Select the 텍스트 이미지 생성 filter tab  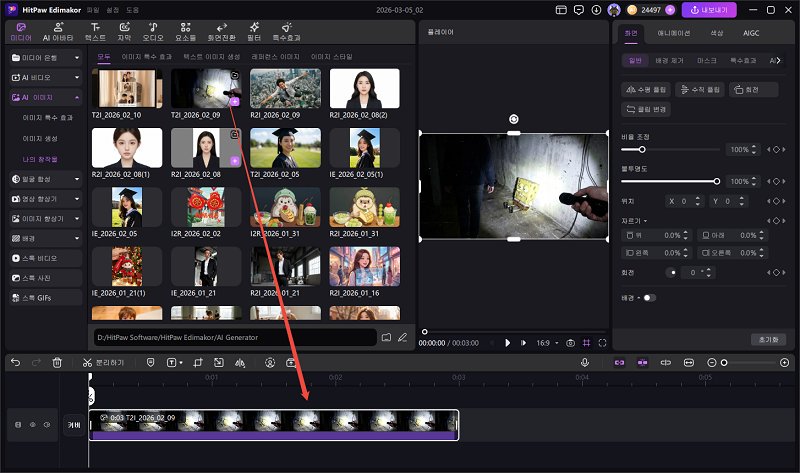point(210,57)
